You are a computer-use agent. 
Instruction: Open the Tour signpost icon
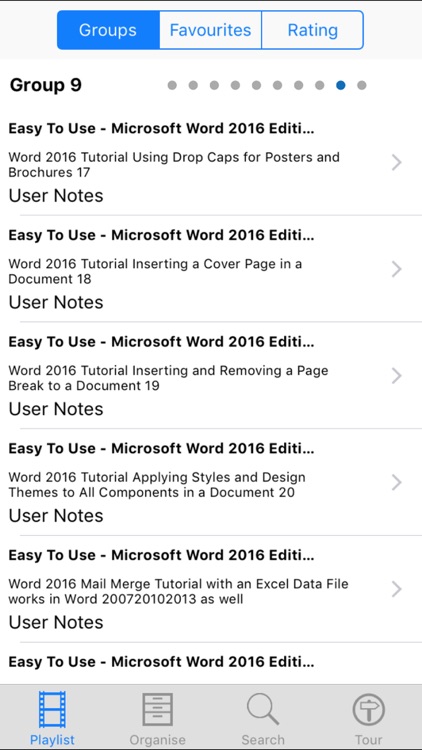point(368,709)
